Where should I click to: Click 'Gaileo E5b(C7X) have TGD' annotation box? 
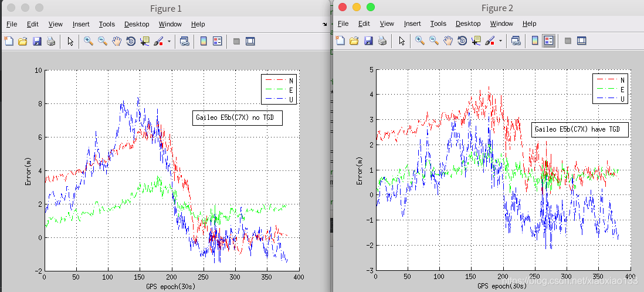(x=580, y=130)
